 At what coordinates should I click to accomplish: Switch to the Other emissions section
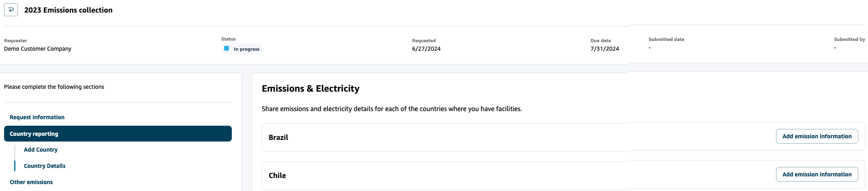point(31,182)
